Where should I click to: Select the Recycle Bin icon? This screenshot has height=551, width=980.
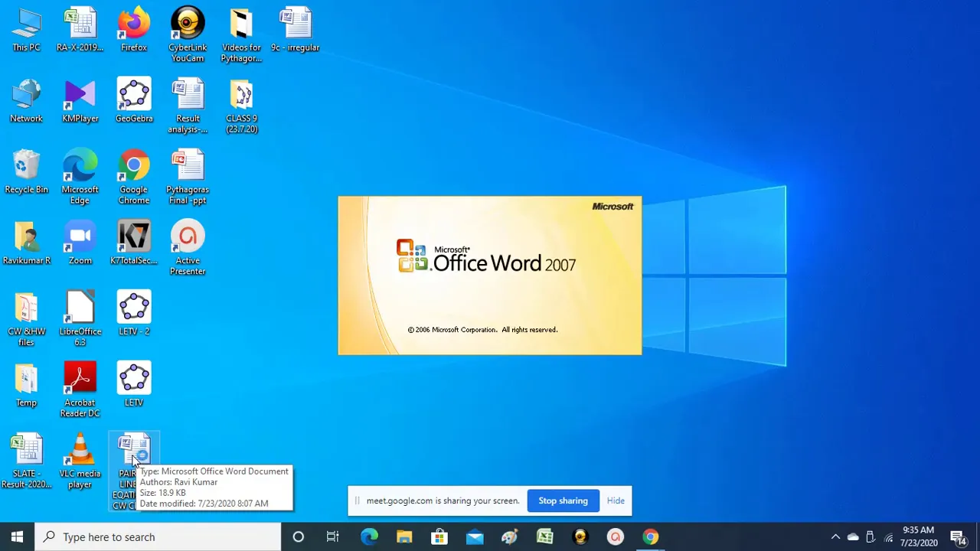pyautogui.click(x=26, y=172)
